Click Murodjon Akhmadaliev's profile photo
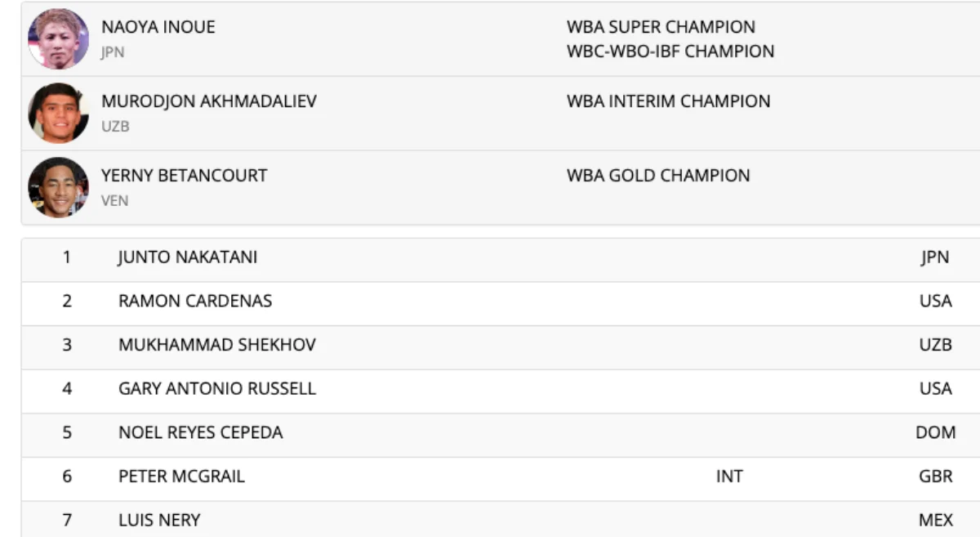 [x=58, y=113]
